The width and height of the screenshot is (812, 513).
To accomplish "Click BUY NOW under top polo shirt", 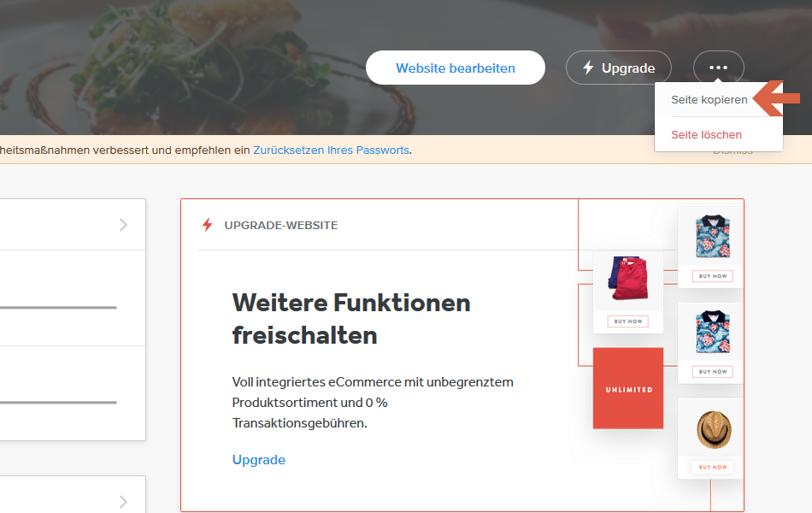I will pos(713,276).
